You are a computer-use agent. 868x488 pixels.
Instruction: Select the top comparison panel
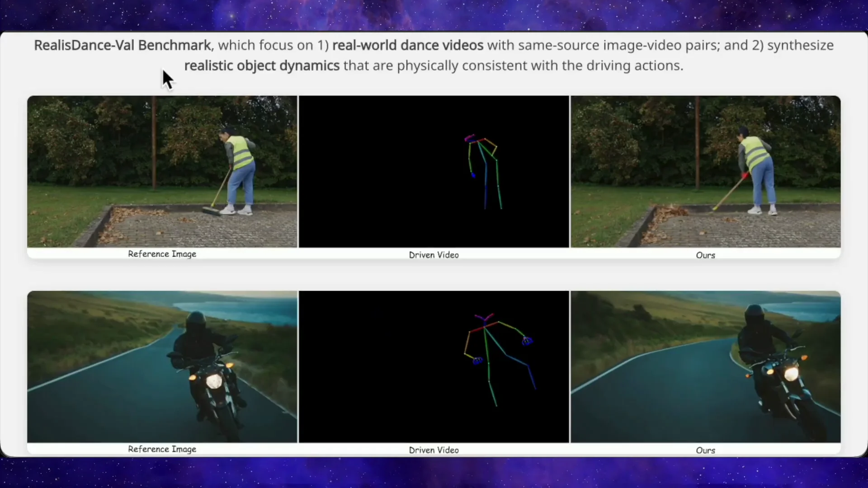(x=433, y=176)
